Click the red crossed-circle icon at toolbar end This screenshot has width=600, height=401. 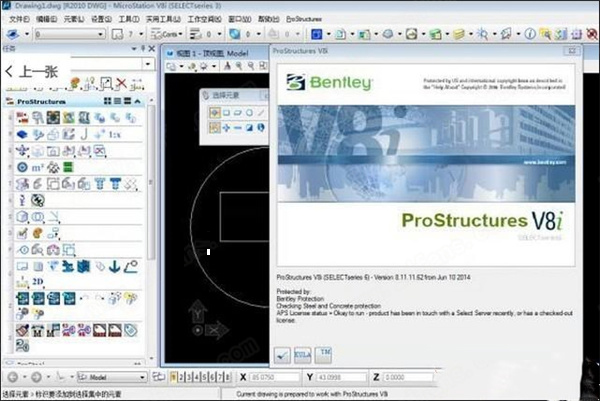(592, 34)
